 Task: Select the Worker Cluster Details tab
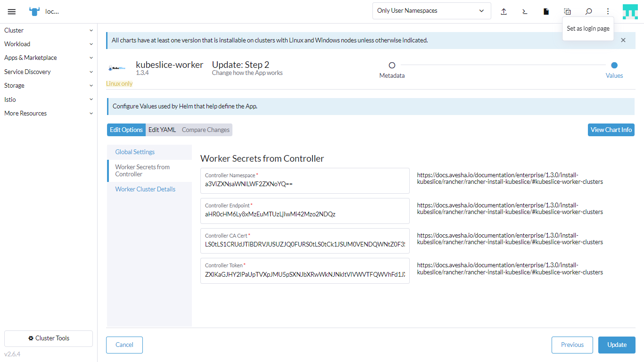tap(149, 189)
